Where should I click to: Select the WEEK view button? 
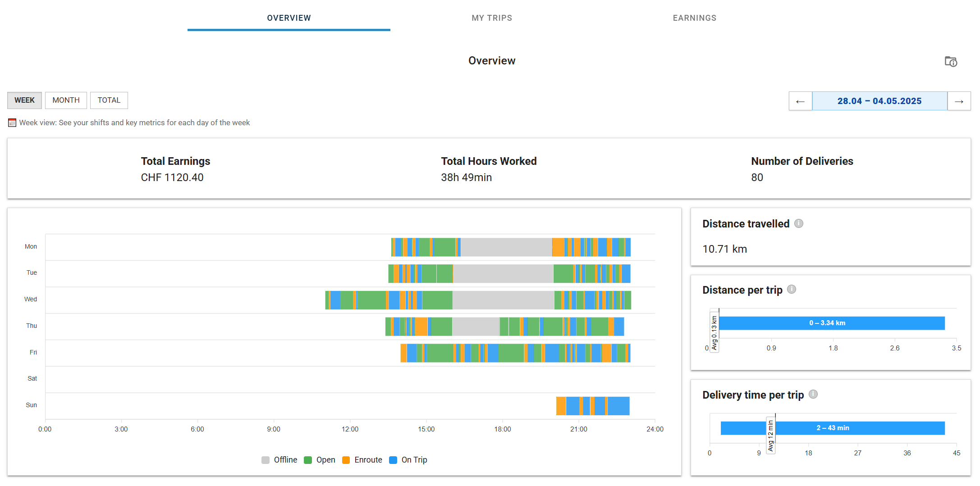point(24,100)
